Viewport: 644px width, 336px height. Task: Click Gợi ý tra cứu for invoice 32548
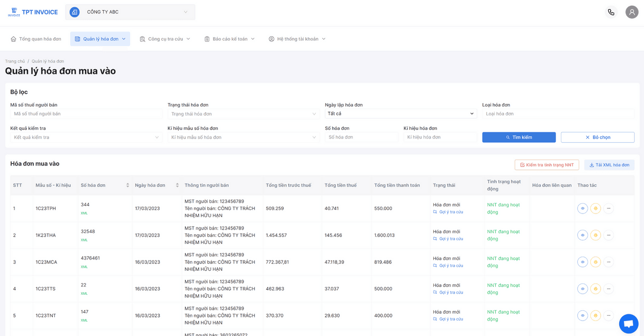point(448,239)
